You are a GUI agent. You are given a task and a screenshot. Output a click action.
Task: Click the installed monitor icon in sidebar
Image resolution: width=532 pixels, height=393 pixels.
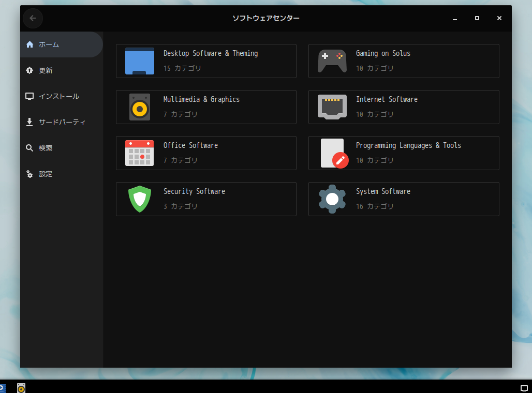(29, 96)
